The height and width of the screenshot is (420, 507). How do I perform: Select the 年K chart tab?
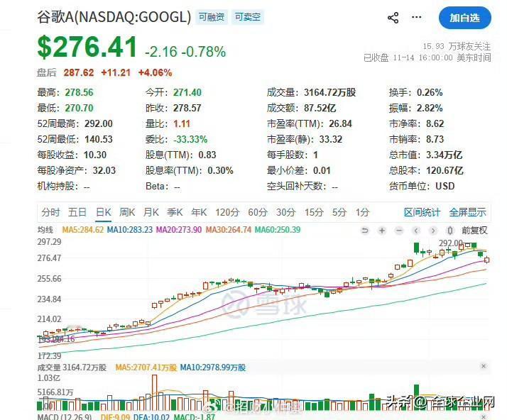[x=199, y=212]
